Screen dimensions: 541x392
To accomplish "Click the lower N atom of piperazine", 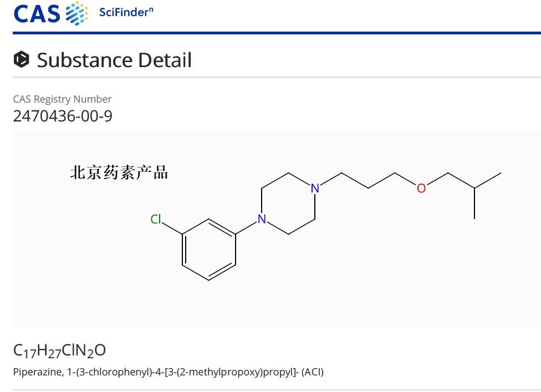I will [262, 220].
